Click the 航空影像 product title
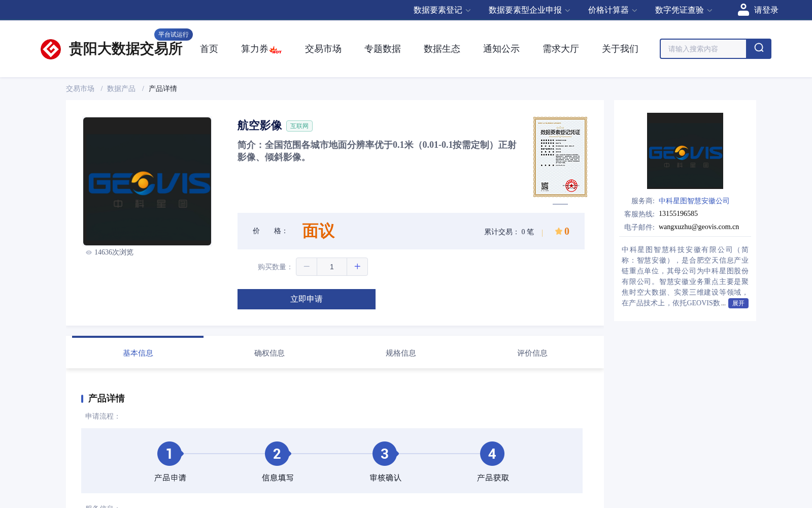 260,125
